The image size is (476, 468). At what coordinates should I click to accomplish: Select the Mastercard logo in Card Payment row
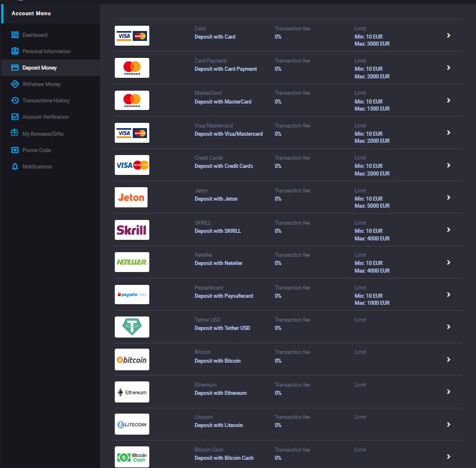point(132,68)
